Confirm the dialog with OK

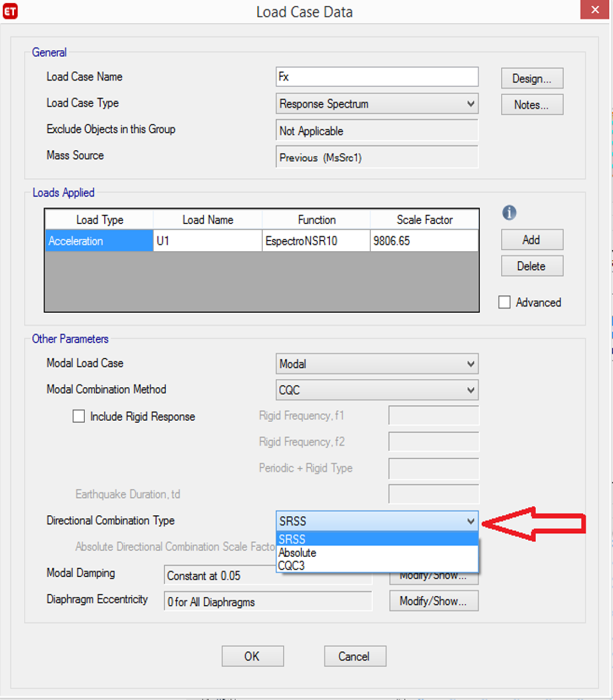(x=253, y=656)
